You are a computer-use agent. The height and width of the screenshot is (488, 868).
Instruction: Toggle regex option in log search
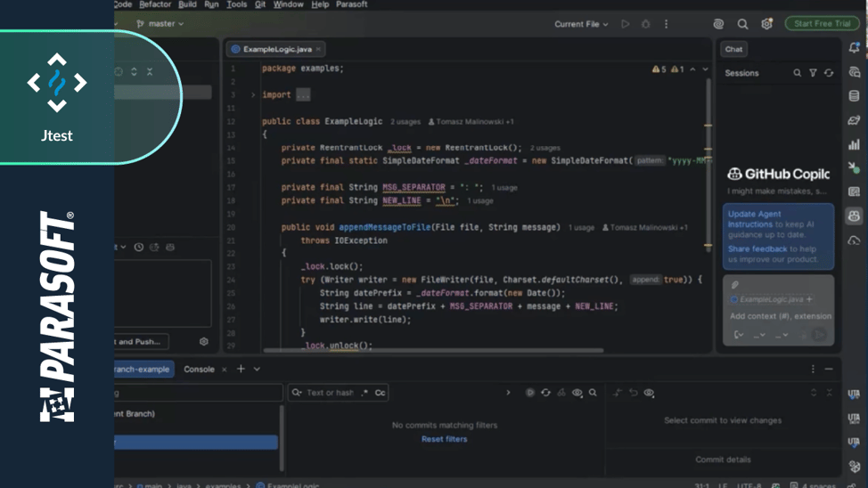[364, 393]
